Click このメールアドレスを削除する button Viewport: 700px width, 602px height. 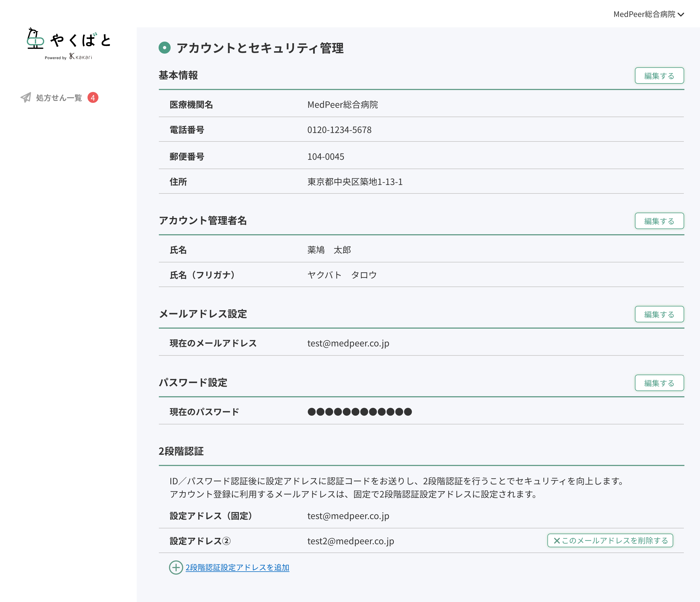(610, 540)
